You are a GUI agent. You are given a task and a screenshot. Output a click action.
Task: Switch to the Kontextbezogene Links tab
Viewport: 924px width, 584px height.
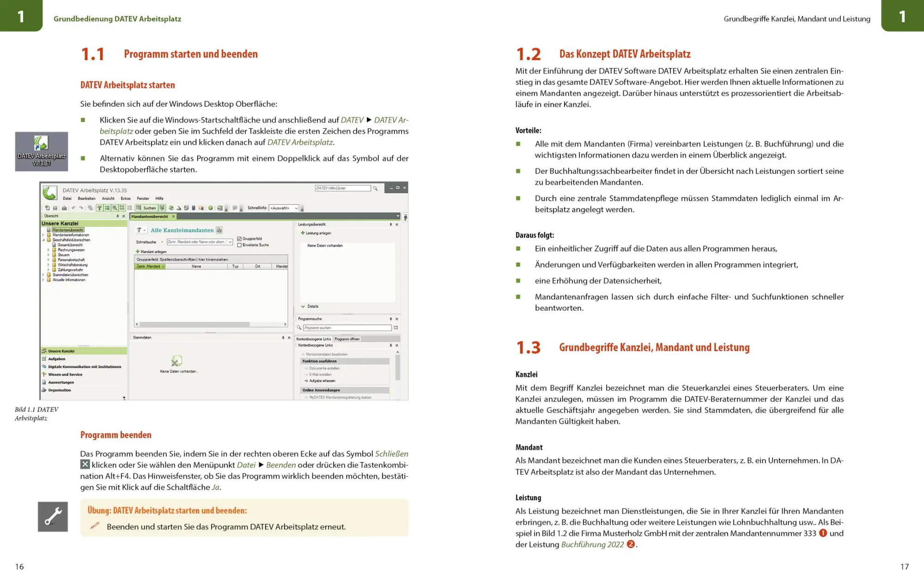point(314,339)
